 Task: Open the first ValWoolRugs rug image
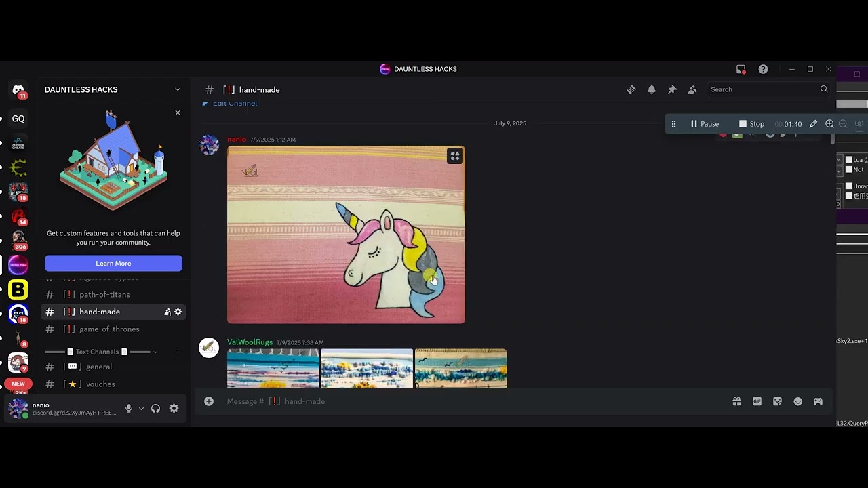click(x=273, y=368)
